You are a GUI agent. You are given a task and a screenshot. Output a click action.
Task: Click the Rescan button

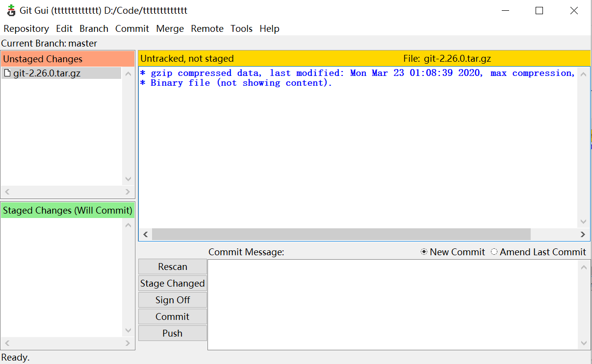click(173, 267)
